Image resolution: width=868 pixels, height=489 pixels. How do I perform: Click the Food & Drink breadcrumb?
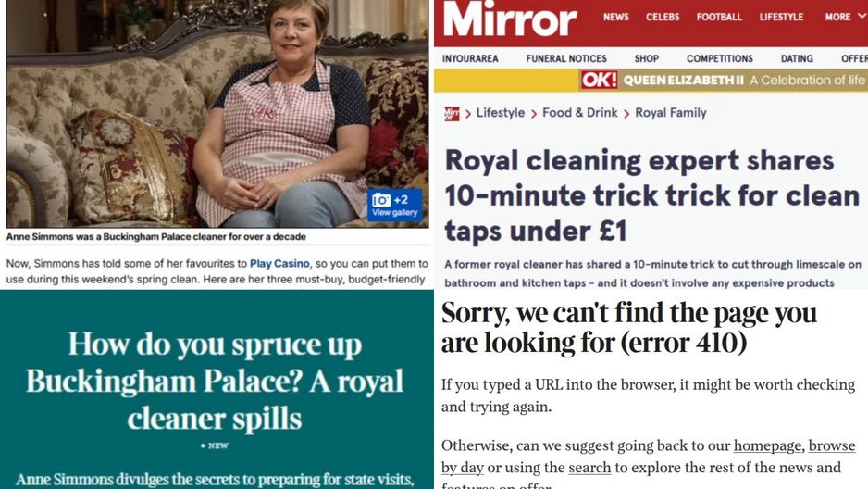(x=579, y=113)
